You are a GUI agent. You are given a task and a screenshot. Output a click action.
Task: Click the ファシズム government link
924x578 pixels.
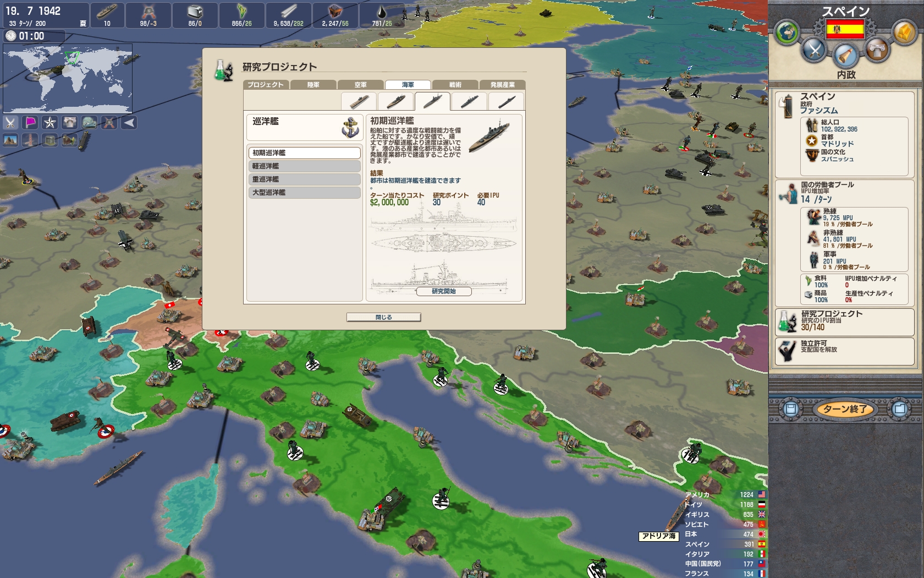click(x=819, y=111)
